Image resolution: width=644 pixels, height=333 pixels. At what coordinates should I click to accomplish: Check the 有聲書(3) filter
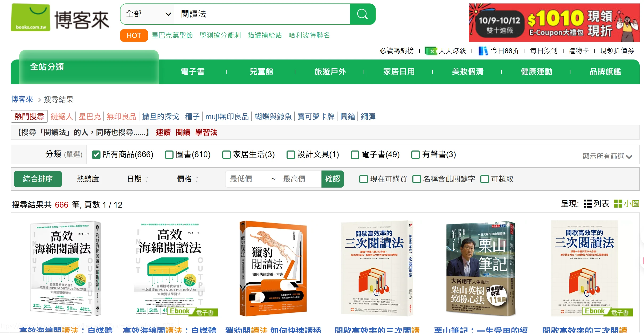click(416, 154)
